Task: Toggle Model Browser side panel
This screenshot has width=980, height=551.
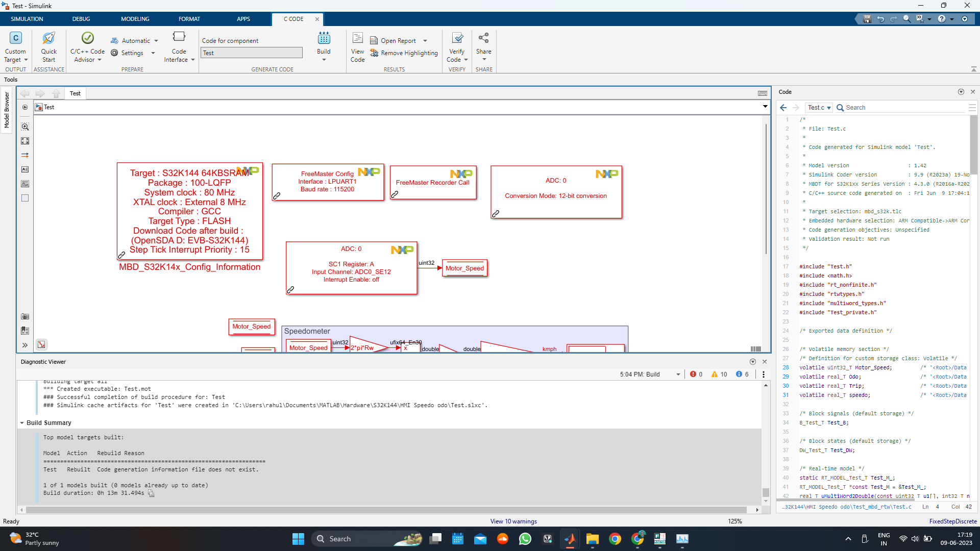Action: pos(7,110)
